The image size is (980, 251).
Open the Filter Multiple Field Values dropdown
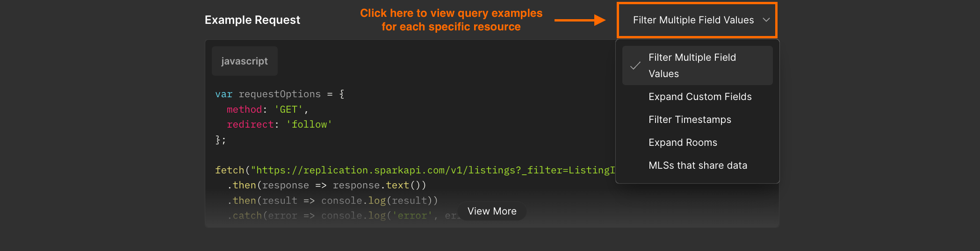click(697, 20)
